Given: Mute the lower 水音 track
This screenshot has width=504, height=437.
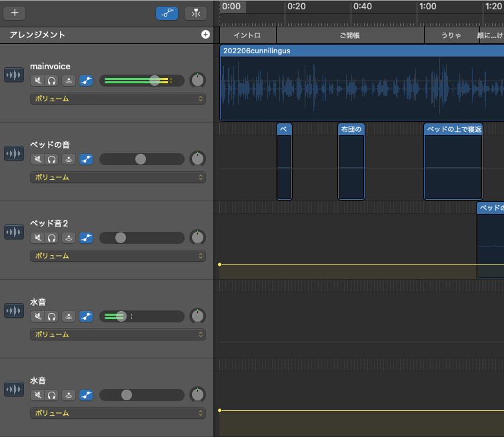Looking at the screenshot, I should click(x=37, y=395).
